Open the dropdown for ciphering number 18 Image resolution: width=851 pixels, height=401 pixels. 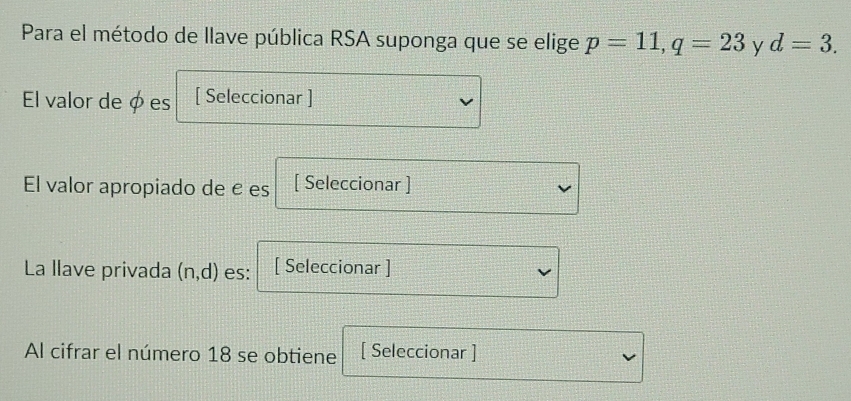tap(492, 356)
